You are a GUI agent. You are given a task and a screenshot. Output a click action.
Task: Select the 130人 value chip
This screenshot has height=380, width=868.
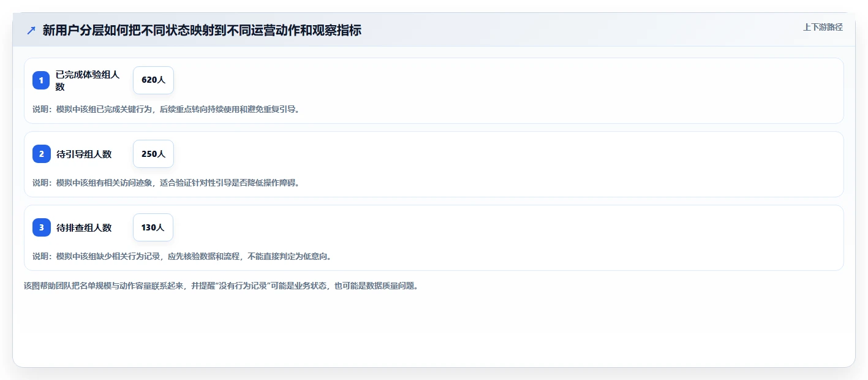(153, 227)
